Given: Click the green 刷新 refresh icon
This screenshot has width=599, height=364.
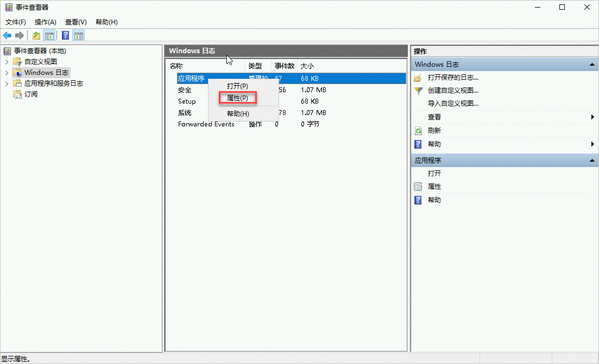Looking at the screenshot, I should (x=418, y=131).
